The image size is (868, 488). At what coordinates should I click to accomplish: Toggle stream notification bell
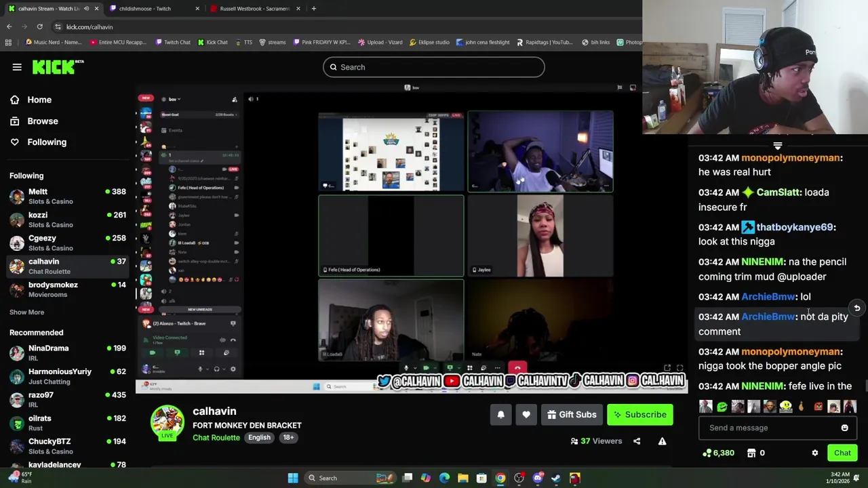click(x=501, y=415)
